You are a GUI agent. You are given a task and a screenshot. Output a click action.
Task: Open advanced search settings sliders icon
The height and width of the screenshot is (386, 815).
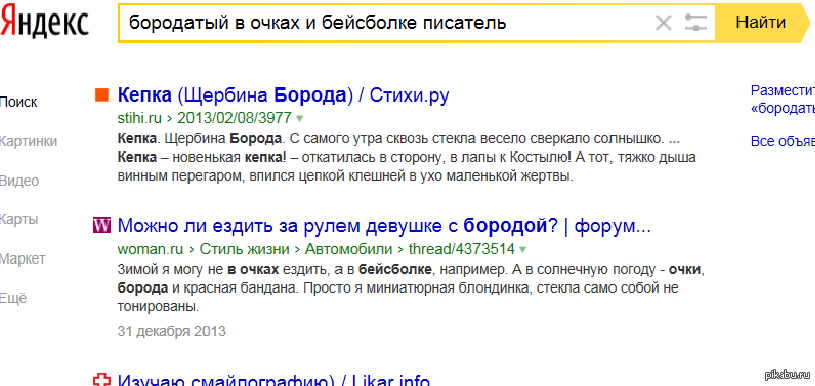coord(695,23)
